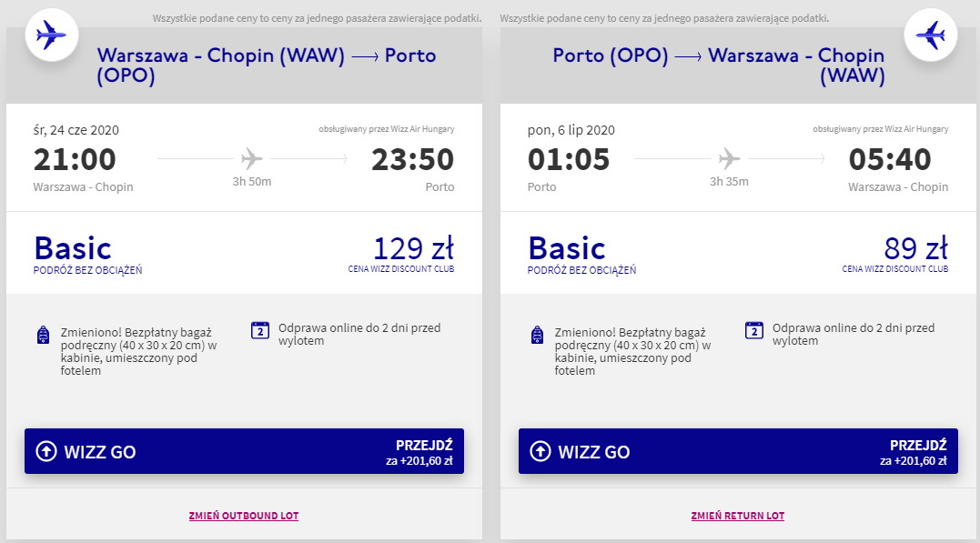The image size is (980, 543).
Task: Click the return 89 zł Wizz Discount Club price
Action: pyautogui.click(x=915, y=249)
